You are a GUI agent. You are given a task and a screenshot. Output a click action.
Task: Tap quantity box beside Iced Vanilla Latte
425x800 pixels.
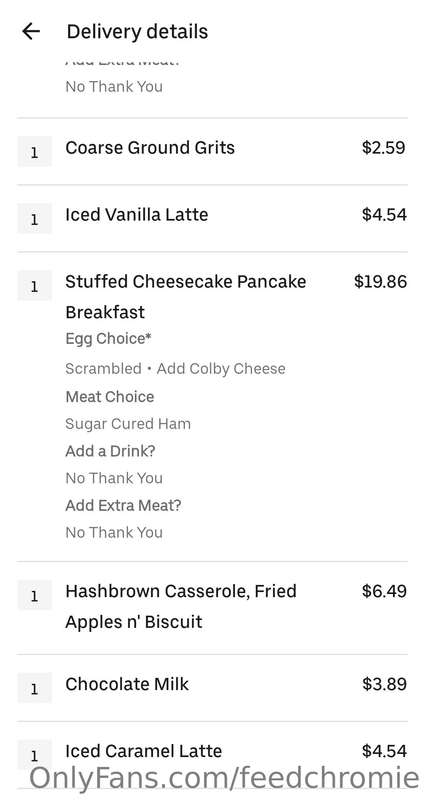click(x=35, y=218)
